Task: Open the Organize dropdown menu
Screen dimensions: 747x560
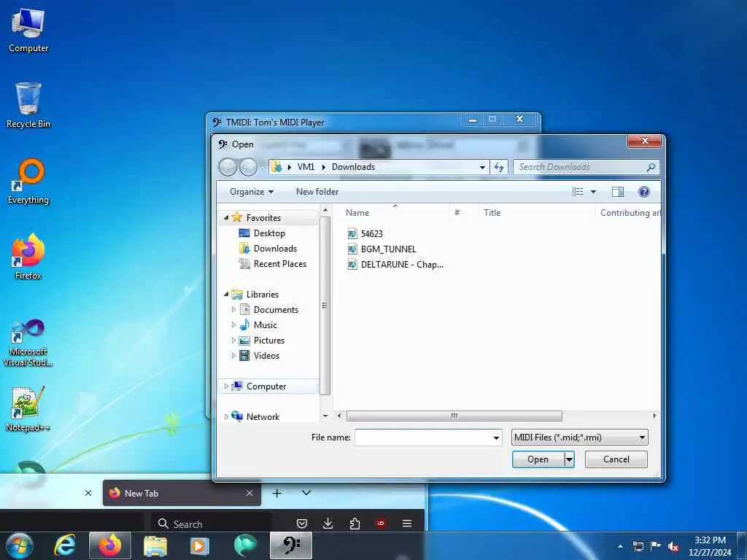Action: coord(251,192)
